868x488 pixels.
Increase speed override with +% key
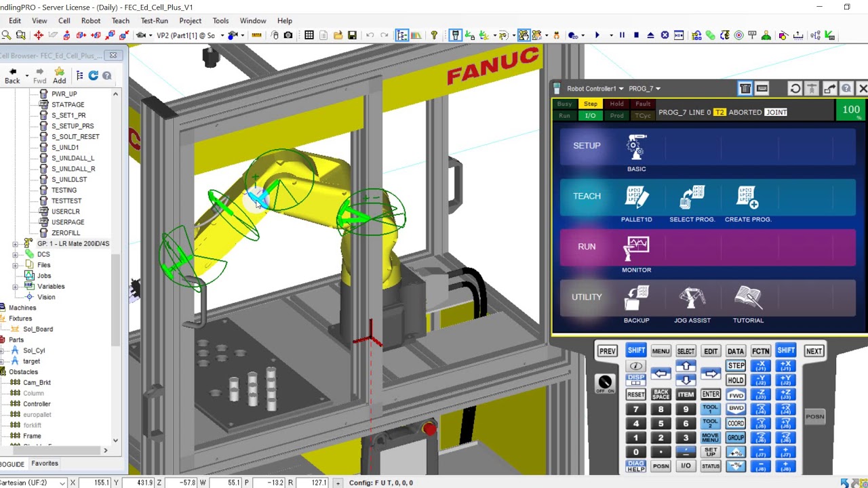[736, 452]
